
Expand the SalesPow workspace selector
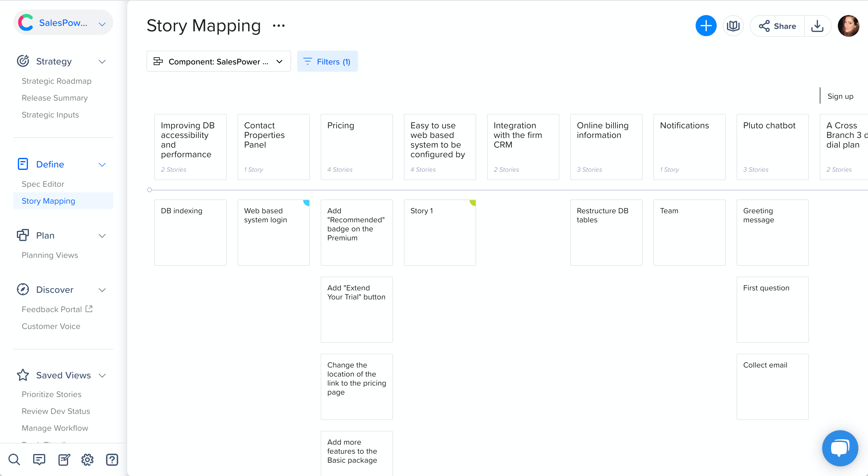63,23
